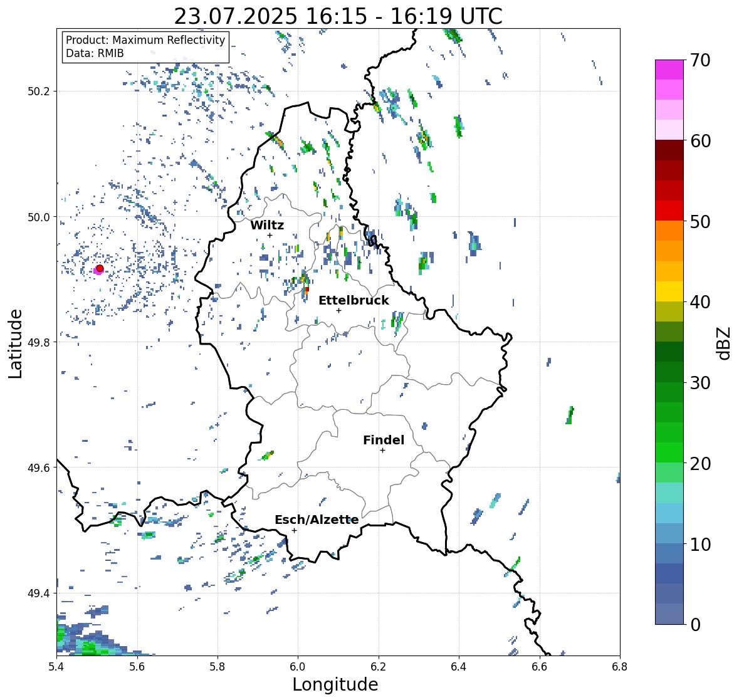The image size is (739, 700).
Task: Click the Latitude axis label
Action: 15,343
